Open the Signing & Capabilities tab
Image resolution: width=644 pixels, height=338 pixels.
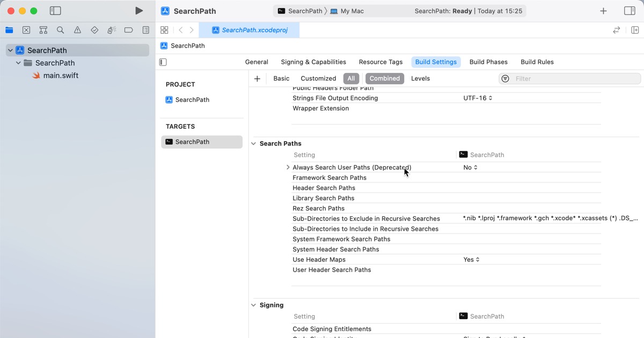313,62
